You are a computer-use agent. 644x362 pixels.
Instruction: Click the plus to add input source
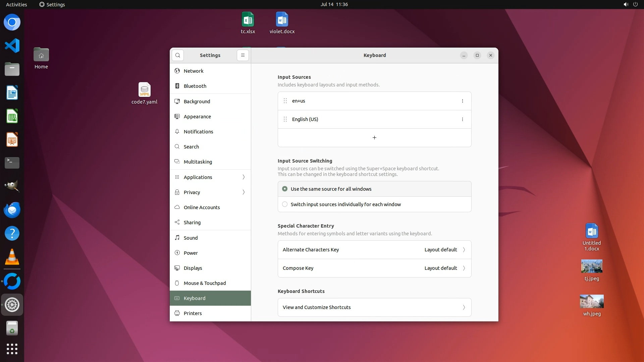[374, 138]
